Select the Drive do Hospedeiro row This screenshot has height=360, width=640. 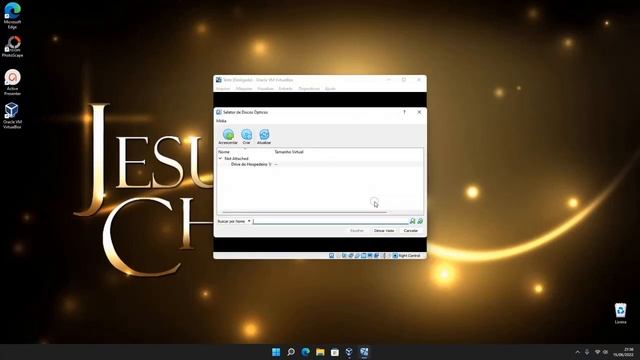[x=320, y=164]
